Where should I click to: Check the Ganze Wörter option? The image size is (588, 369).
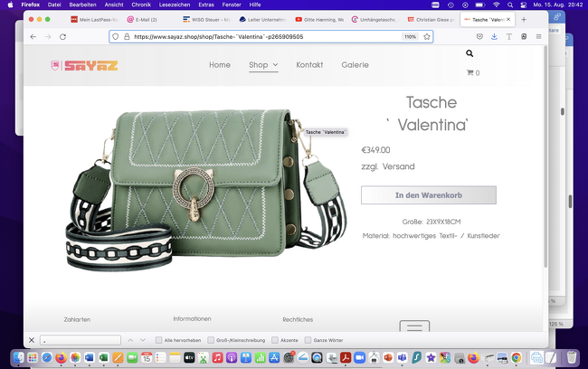point(308,340)
